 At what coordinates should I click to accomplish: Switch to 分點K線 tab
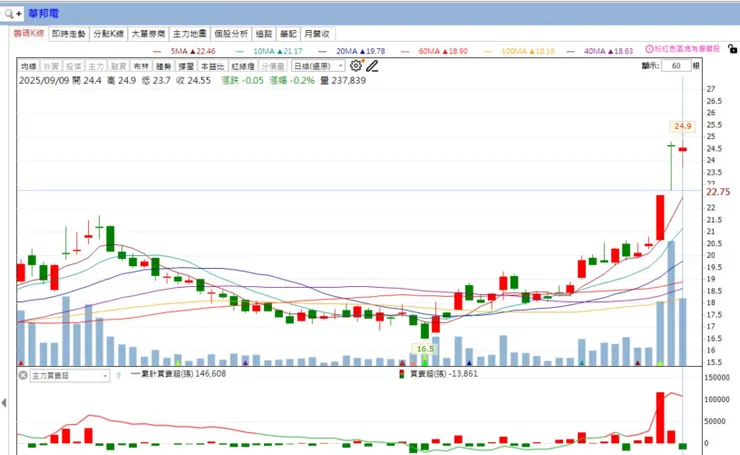109,34
